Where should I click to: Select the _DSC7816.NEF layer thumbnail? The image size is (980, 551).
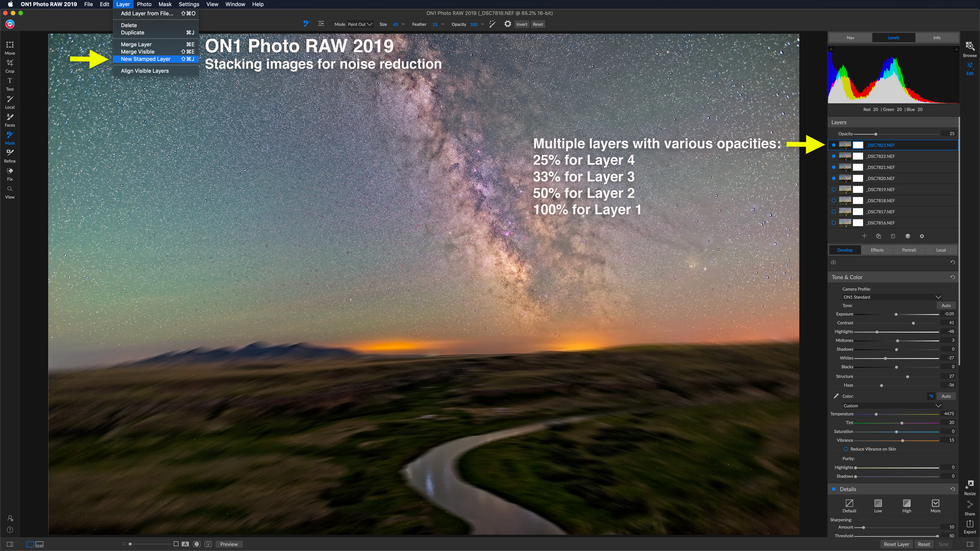pyautogui.click(x=845, y=223)
